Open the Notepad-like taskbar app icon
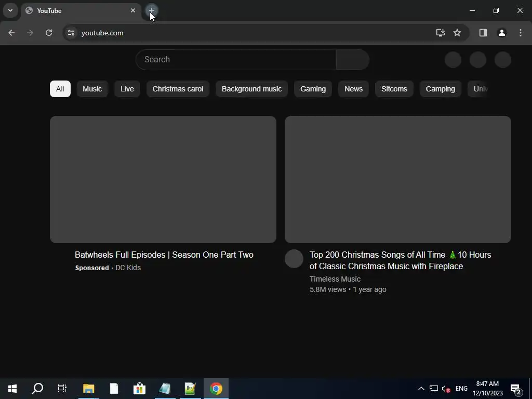 (165, 389)
